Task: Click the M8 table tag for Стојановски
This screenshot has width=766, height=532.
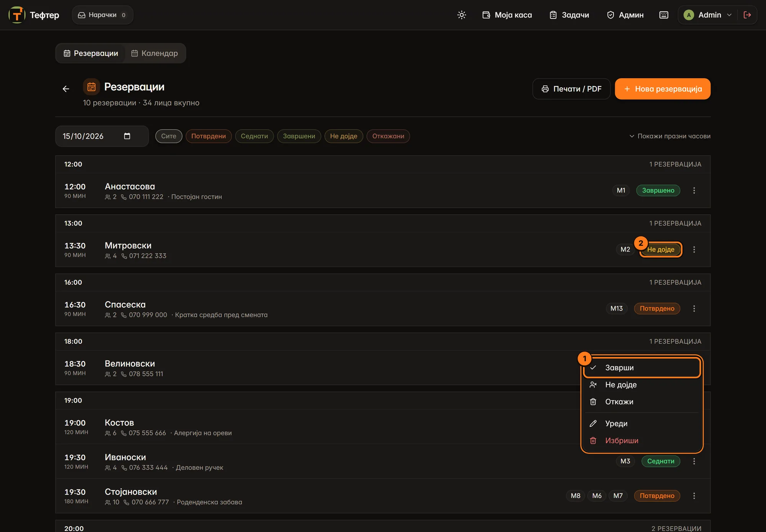Action: tap(575, 496)
